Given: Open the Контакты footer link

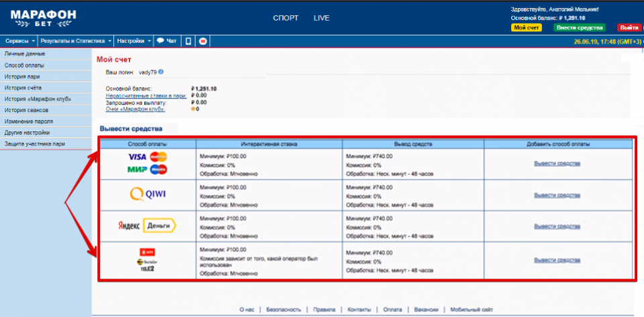Looking at the screenshot, I should coord(359,310).
